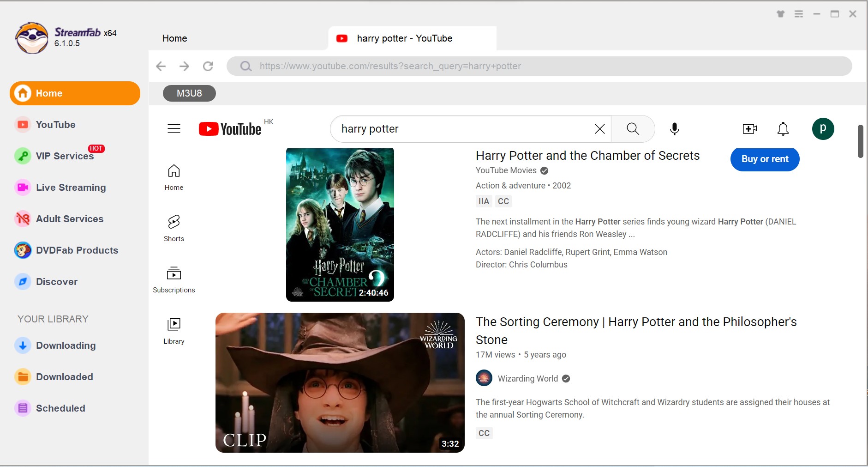The height and width of the screenshot is (467, 868).
Task: Click the "17M views" text
Action: coord(495,355)
